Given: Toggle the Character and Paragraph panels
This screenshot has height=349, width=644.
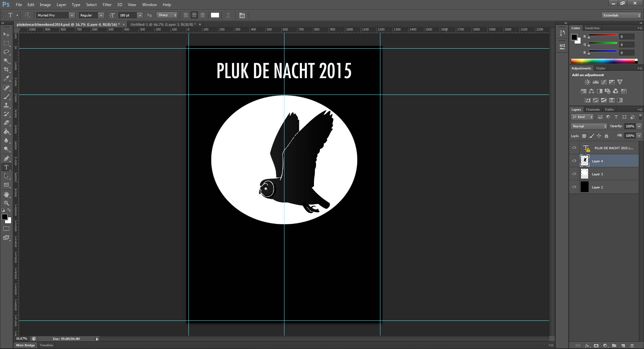Looking at the screenshot, I should [242, 15].
